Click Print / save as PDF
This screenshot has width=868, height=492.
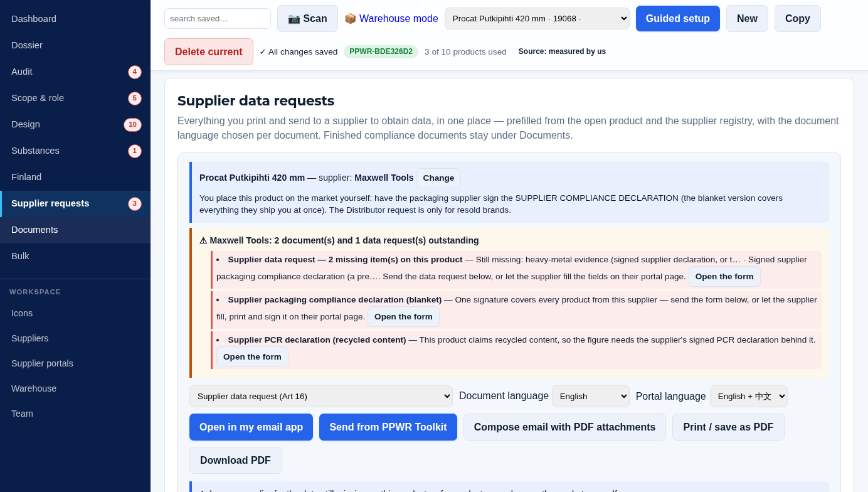(x=728, y=427)
